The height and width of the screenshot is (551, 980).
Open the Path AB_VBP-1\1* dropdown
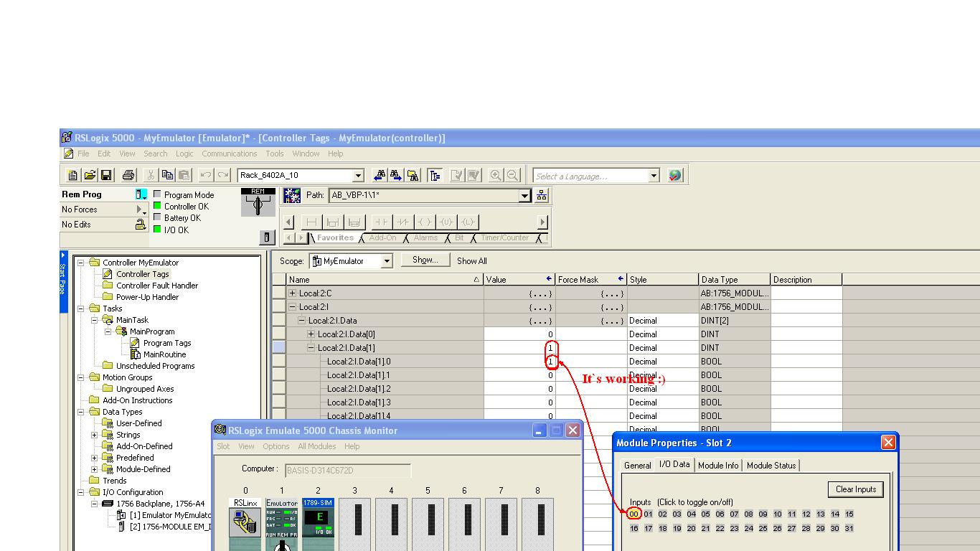click(524, 195)
